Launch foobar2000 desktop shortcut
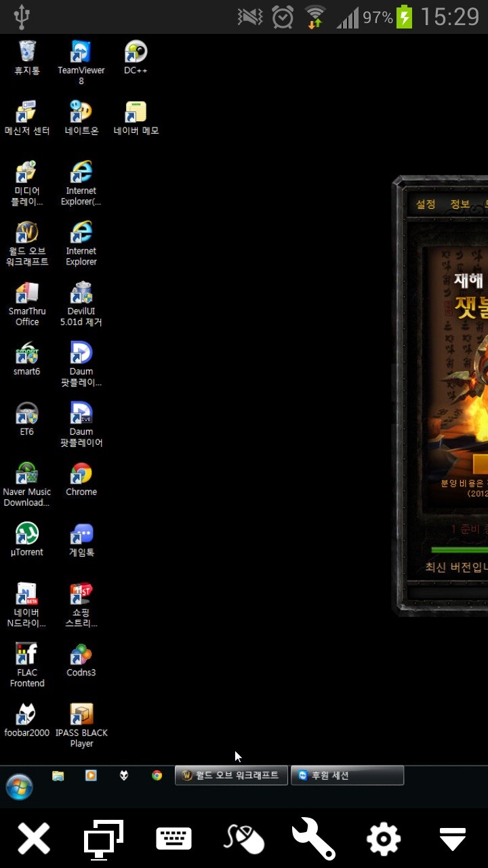The width and height of the screenshot is (488, 868). coord(27,720)
